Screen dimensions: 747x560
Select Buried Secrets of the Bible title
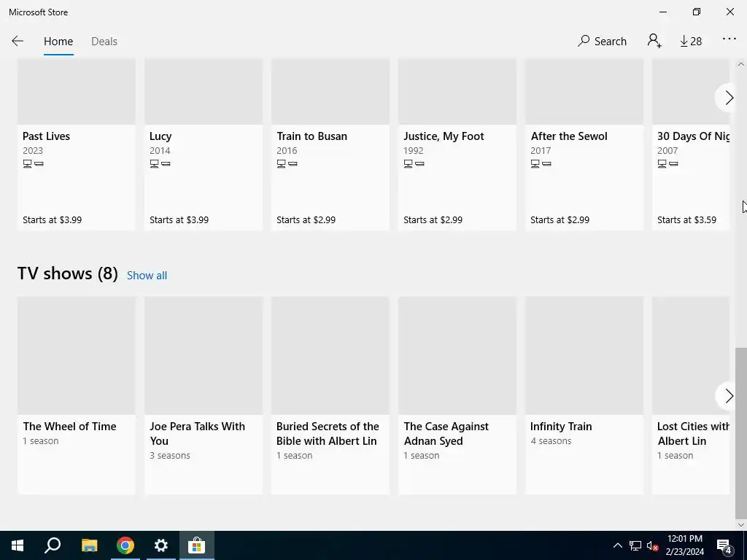pyautogui.click(x=328, y=433)
